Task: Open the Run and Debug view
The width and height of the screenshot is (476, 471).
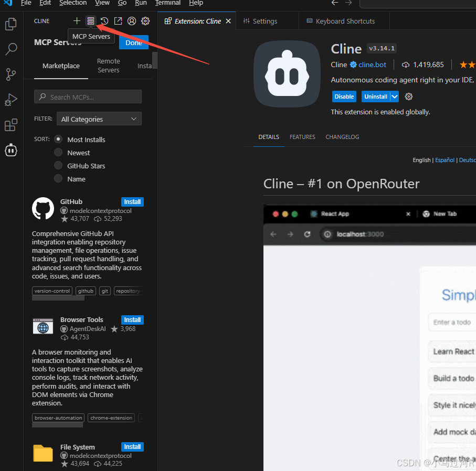Action: tap(11, 100)
